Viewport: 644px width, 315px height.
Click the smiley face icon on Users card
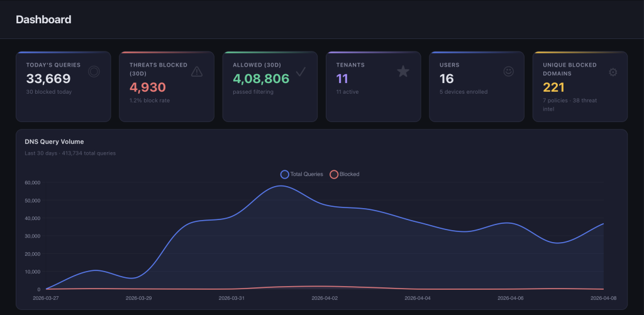coord(509,72)
